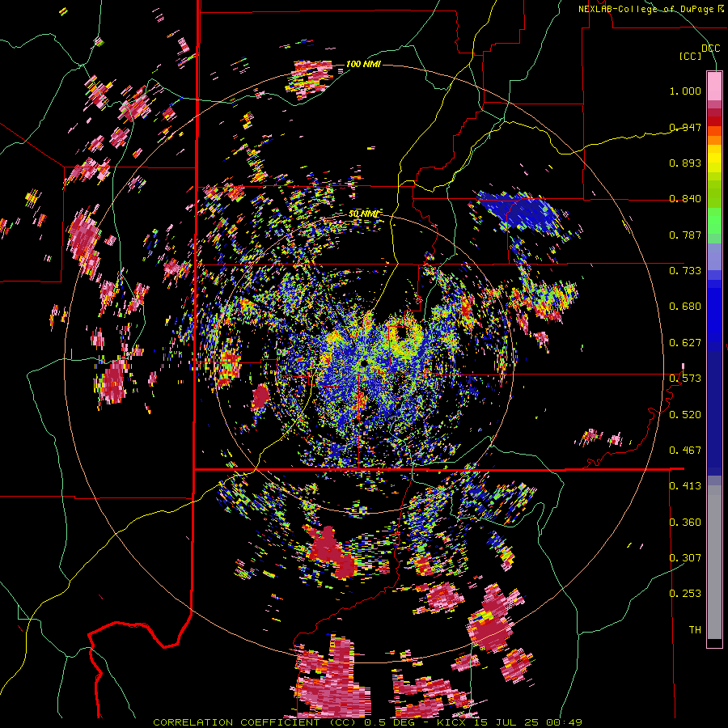Click the Correlation Coefficient caption at bottom
Viewport: 728px width, 728px height.
point(367,722)
